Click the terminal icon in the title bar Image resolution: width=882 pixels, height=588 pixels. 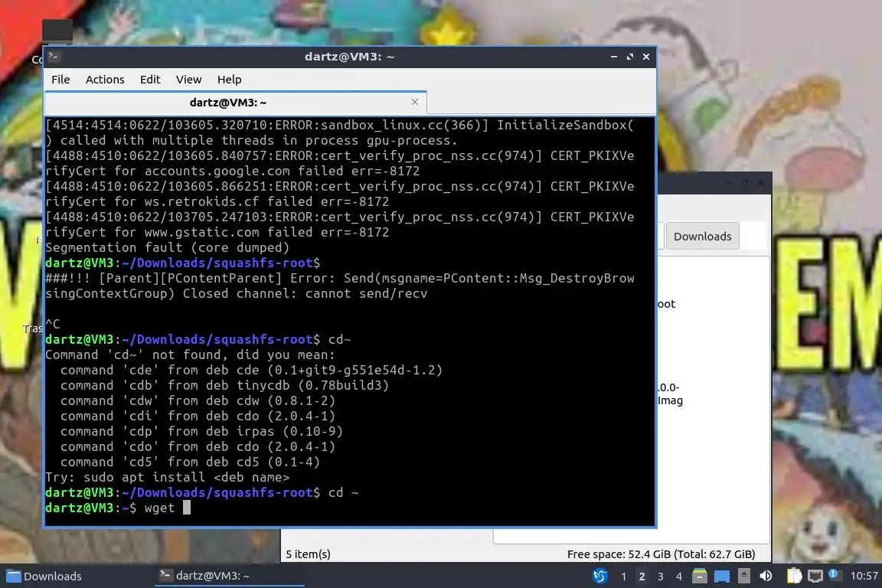(x=54, y=56)
